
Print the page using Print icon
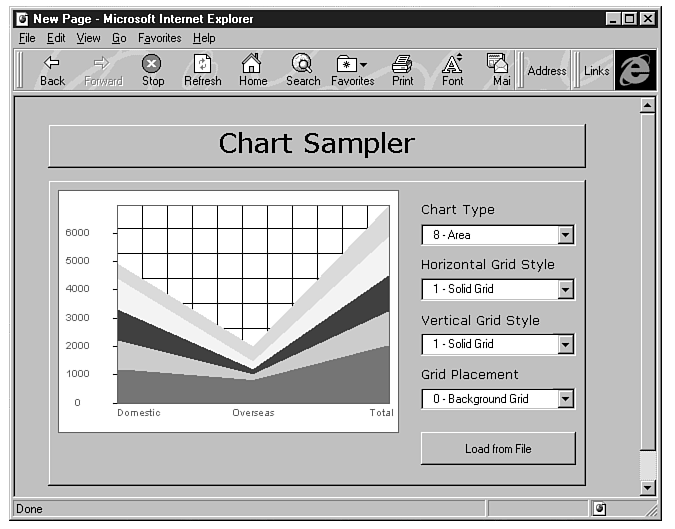click(402, 64)
